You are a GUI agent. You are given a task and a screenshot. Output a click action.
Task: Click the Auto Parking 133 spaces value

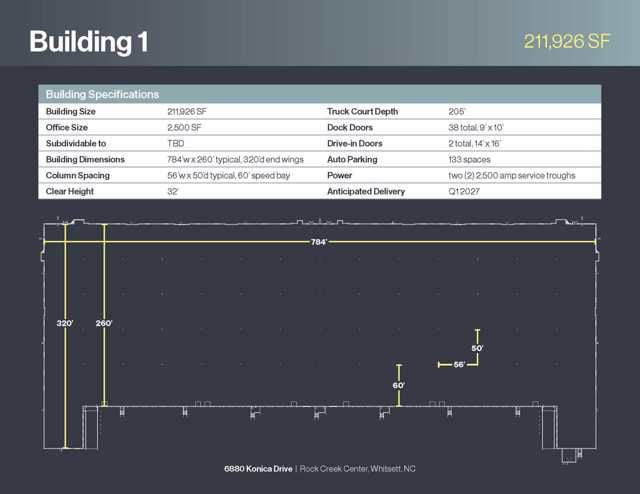(x=472, y=159)
